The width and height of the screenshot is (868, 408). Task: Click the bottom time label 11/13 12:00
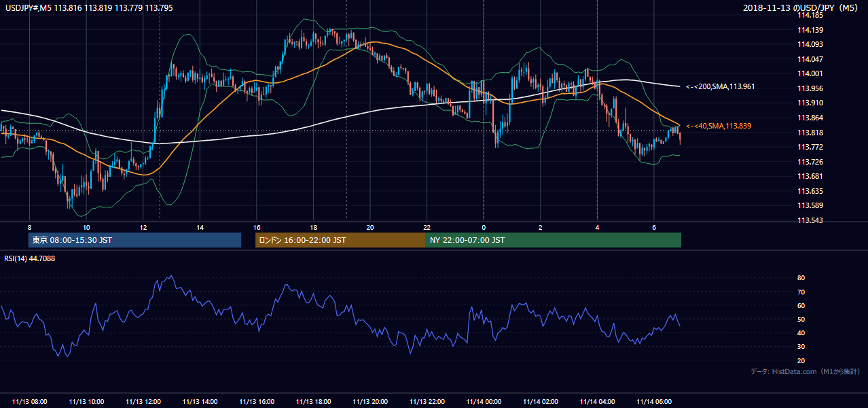coord(143,402)
